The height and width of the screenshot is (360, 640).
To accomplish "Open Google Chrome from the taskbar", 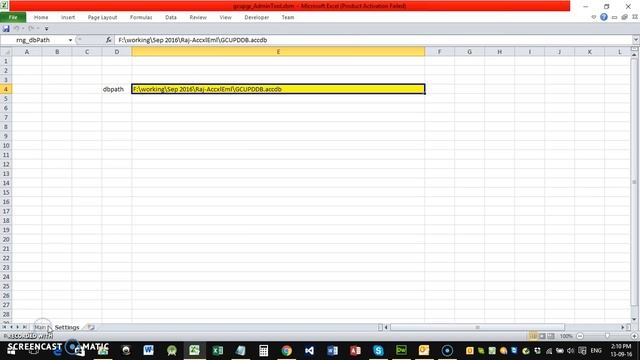I will point(287,350).
